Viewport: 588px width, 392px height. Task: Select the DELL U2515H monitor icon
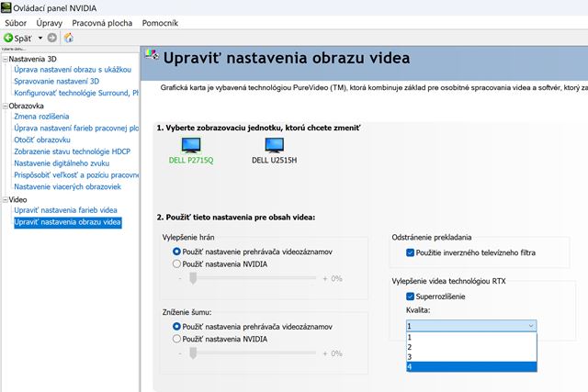274,145
